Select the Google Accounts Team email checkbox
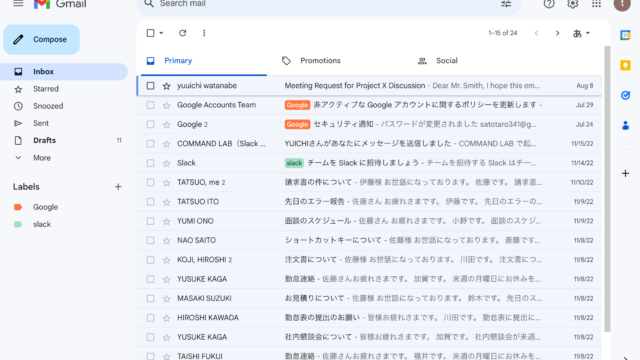The width and height of the screenshot is (640, 360). coord(150,105)
